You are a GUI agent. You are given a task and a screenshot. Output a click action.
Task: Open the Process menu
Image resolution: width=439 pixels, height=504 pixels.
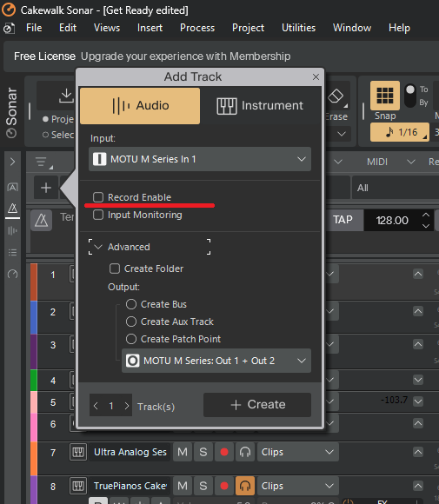point(197,28)
